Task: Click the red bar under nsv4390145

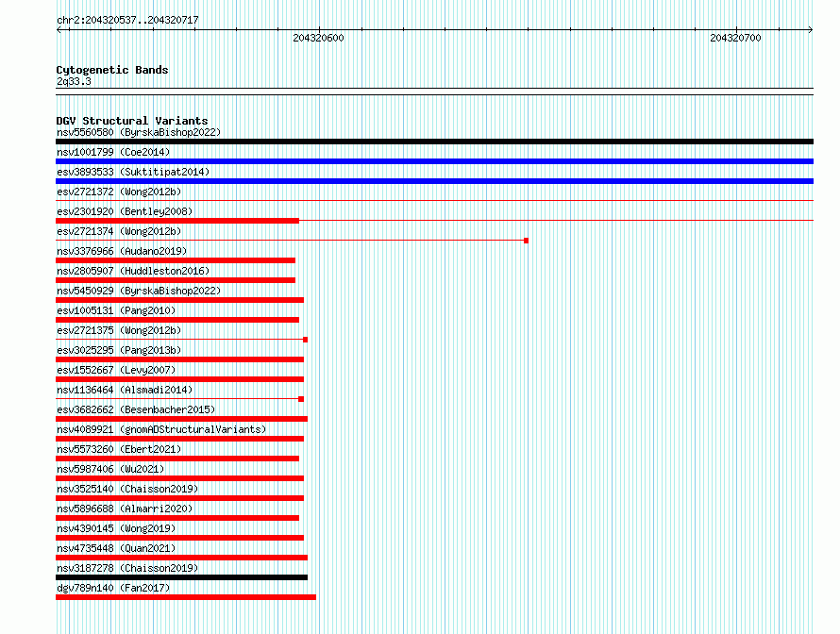Action: click(179, 538)
